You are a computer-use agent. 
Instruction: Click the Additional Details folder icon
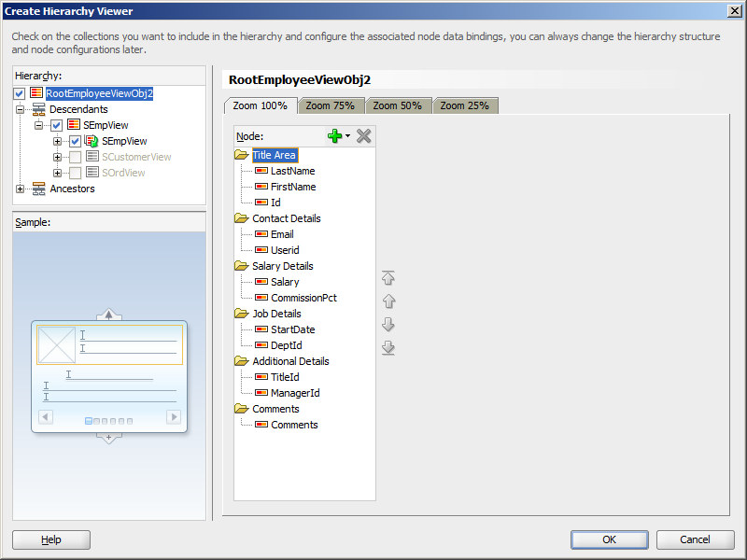tap(242, 361)
